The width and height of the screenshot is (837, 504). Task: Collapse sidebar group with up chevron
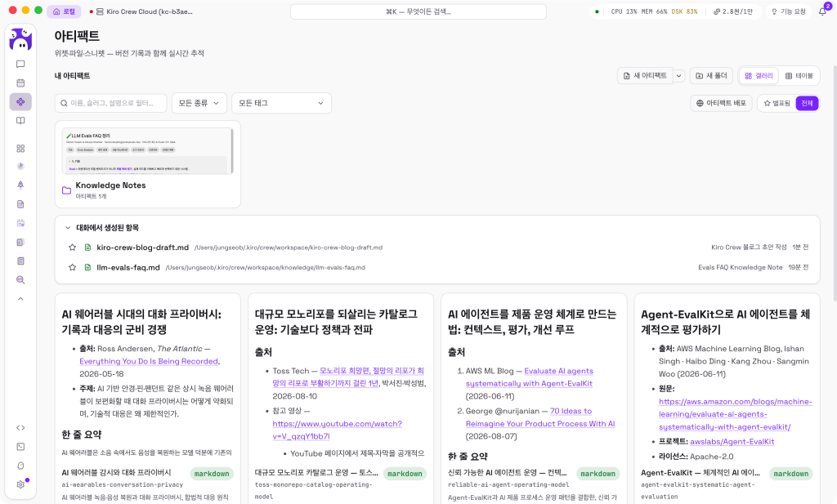(20, 299)
